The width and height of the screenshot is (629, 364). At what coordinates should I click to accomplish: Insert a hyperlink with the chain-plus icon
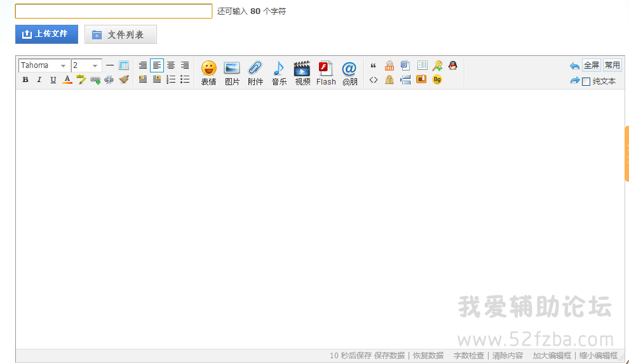[x=95, y=80]
